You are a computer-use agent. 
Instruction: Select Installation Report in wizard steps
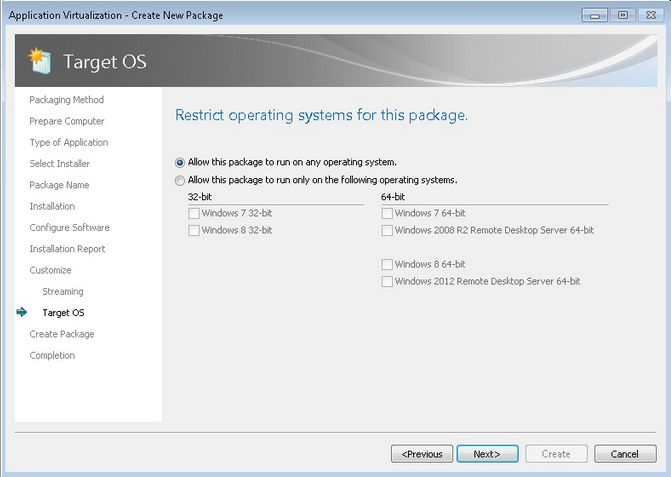pos(67,249)
